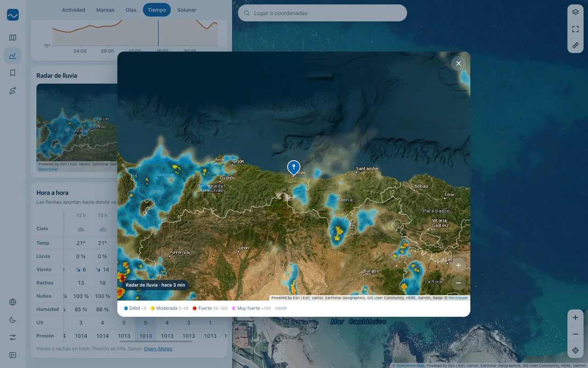Open the Open-Meteo data link
588x368 pixels.
[x=158, y=349]
